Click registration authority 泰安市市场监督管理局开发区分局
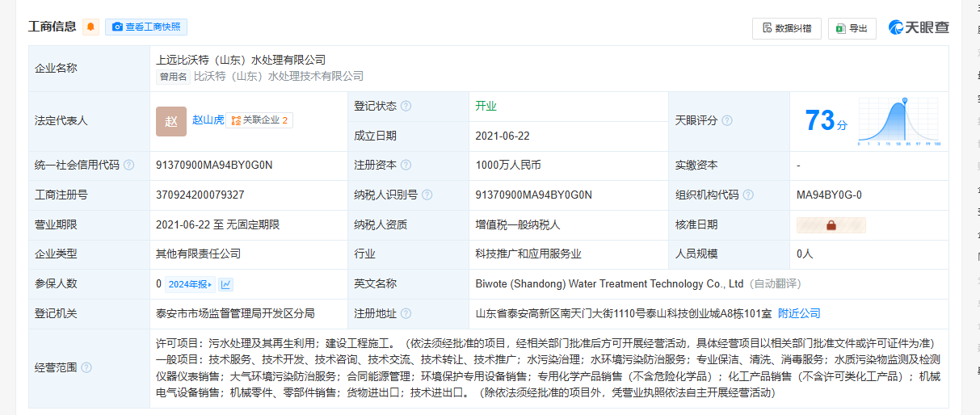This screenshot has width=980, height=415. coord(235,313)
